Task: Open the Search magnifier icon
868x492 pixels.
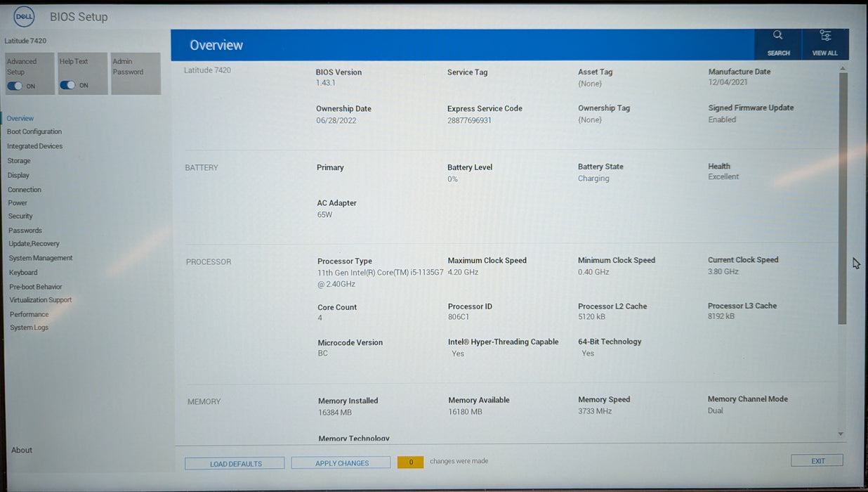Action: 777,35
